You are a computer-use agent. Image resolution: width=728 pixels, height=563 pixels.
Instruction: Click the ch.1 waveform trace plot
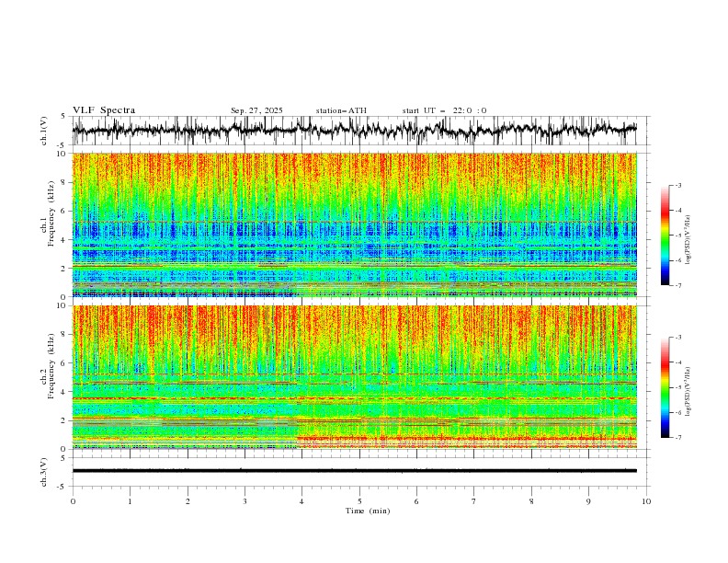pos(360,131)
